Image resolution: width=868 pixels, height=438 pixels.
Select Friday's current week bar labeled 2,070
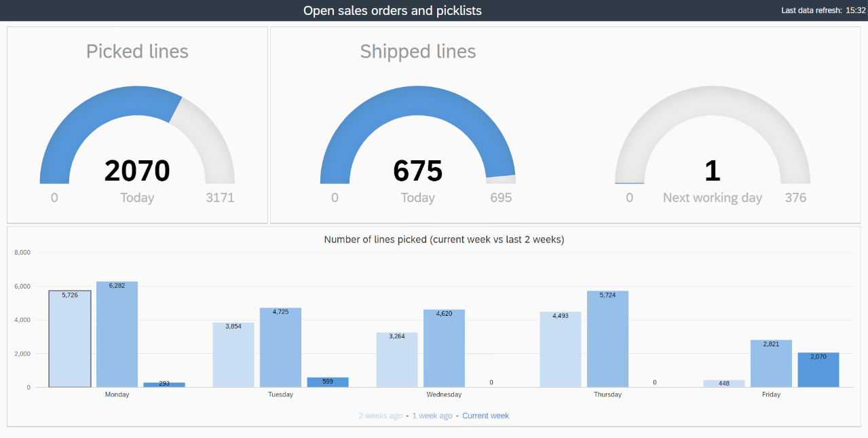pos(818,370)
